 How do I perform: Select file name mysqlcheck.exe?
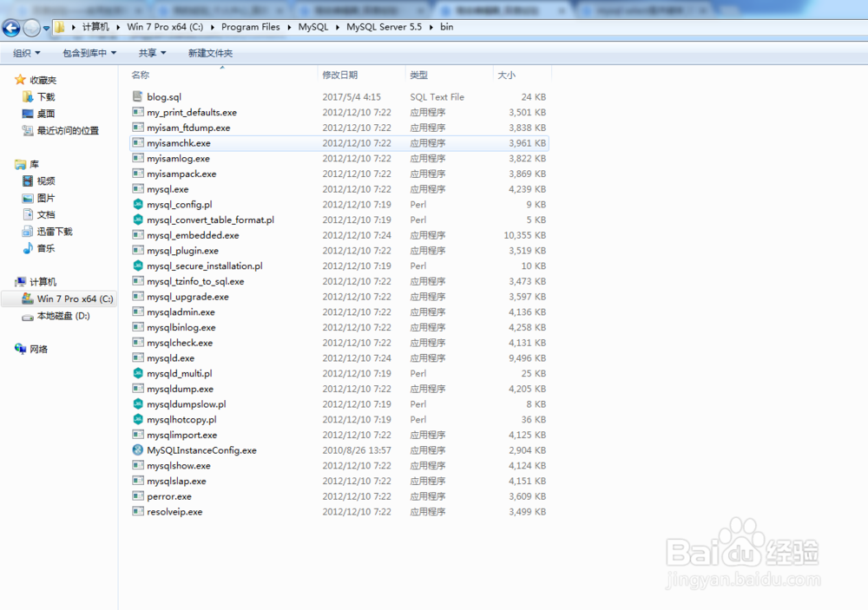(180, 344)
